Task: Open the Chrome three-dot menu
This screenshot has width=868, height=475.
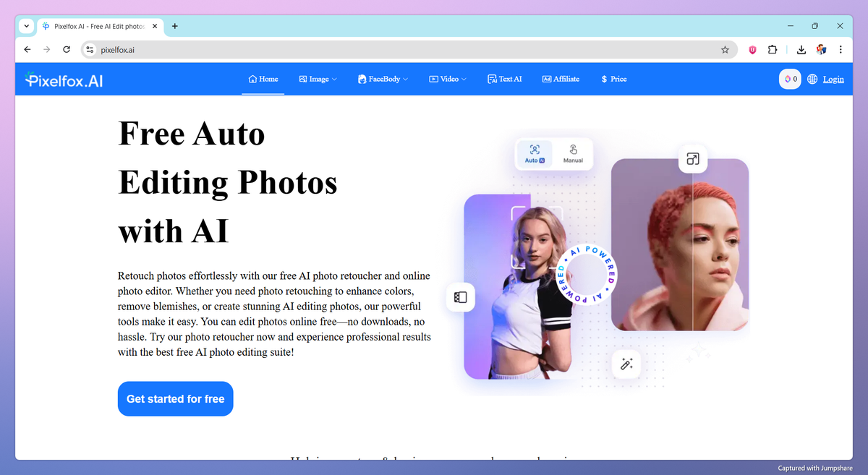Action: 841,50
